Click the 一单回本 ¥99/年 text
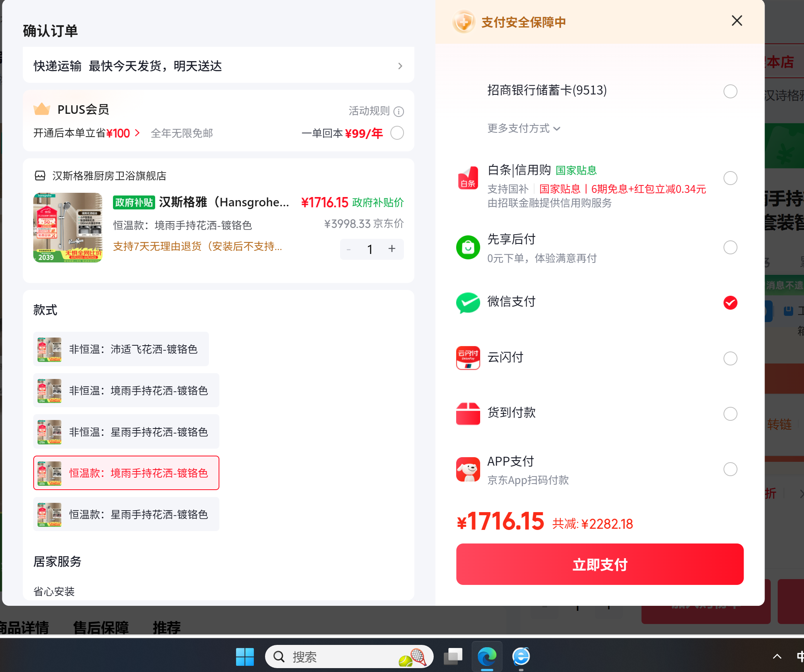Screen dimensions: 804x672 [x=342, y=133]
